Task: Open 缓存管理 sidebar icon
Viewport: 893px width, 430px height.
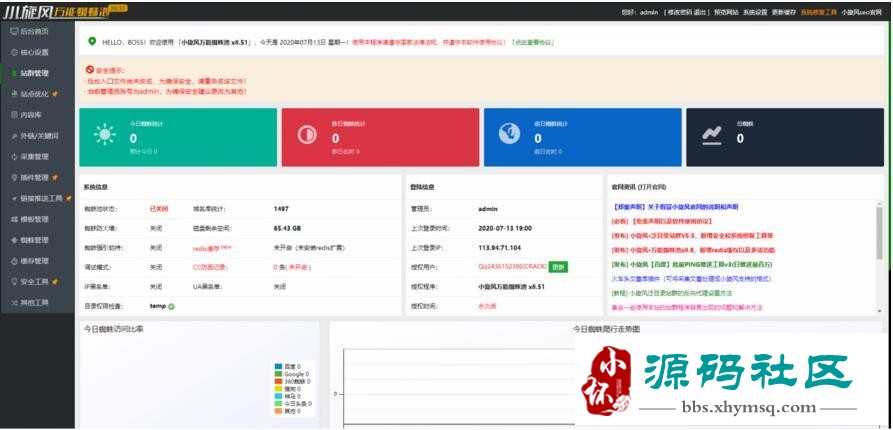Action: click(x=14, y=261)
